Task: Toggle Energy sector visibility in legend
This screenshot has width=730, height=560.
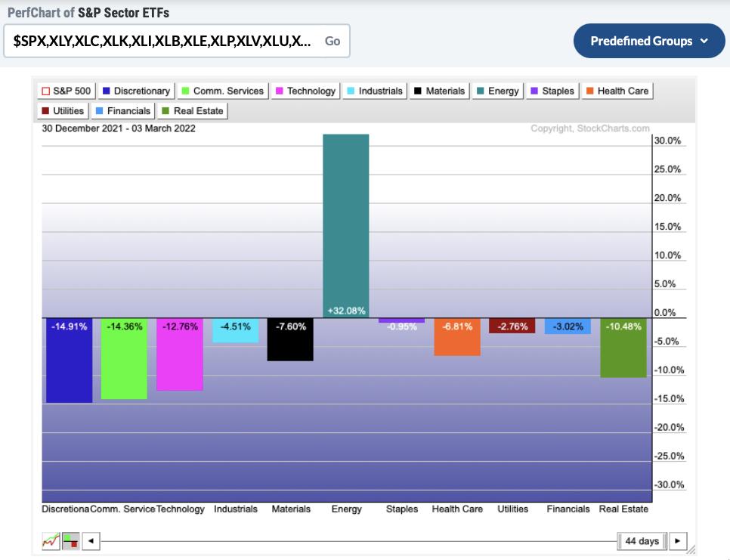Action: 497,91
